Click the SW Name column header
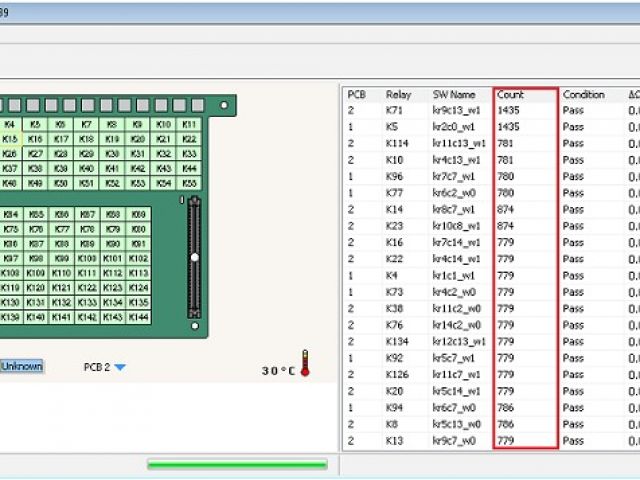Image resolution: width=640 pixels, height=480 pixels. 454,95
